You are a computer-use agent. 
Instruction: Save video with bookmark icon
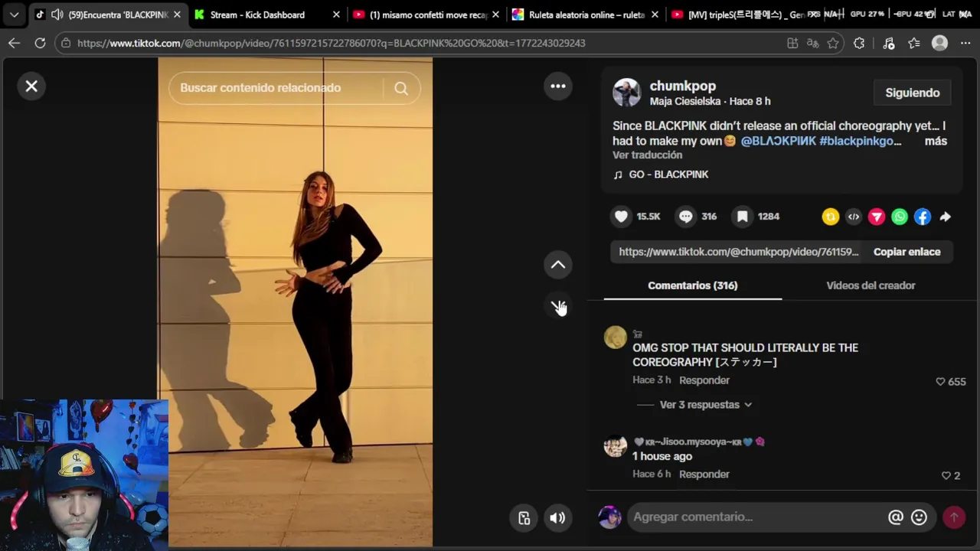(742, 217)
